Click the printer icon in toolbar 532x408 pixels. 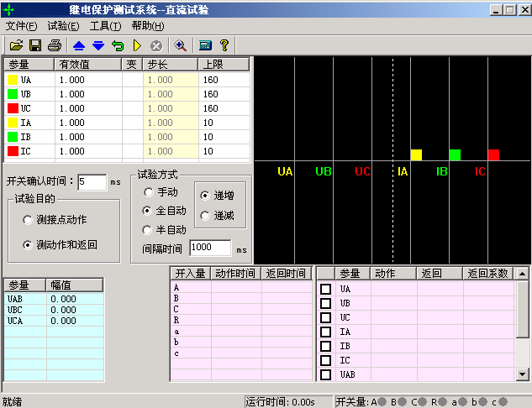(x=55, y=45)
